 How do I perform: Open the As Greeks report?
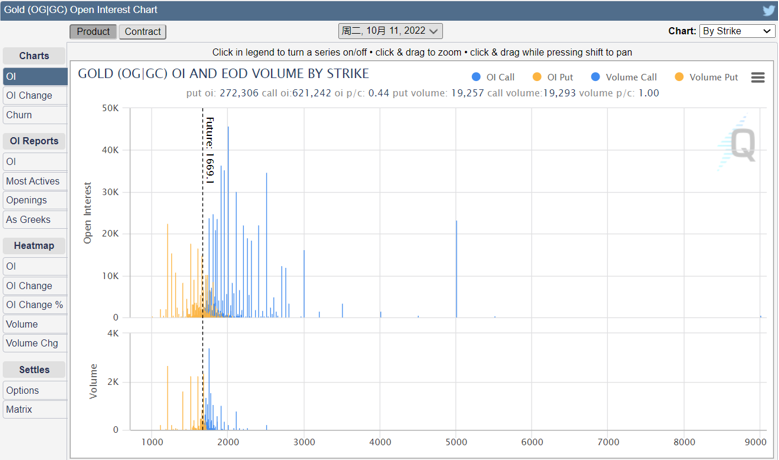pos(35,220)
